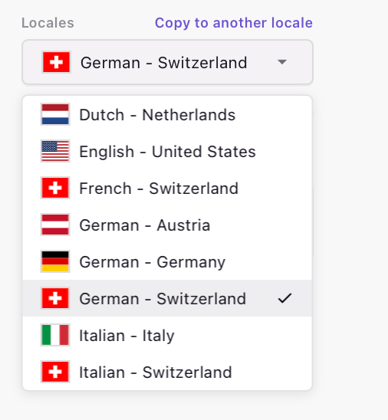Pick the German - Austria locale
Image resolution: width=388 pixels, height=420 pixels.
(167, 225)
